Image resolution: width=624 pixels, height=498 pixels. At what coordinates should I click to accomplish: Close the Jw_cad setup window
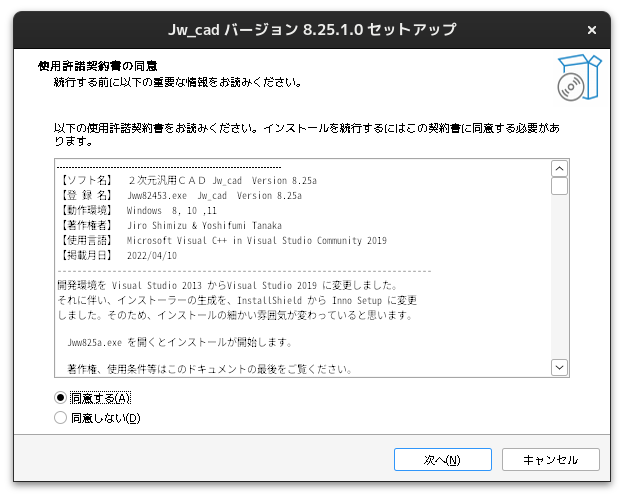pyautogui.click(x=592, y=30)
